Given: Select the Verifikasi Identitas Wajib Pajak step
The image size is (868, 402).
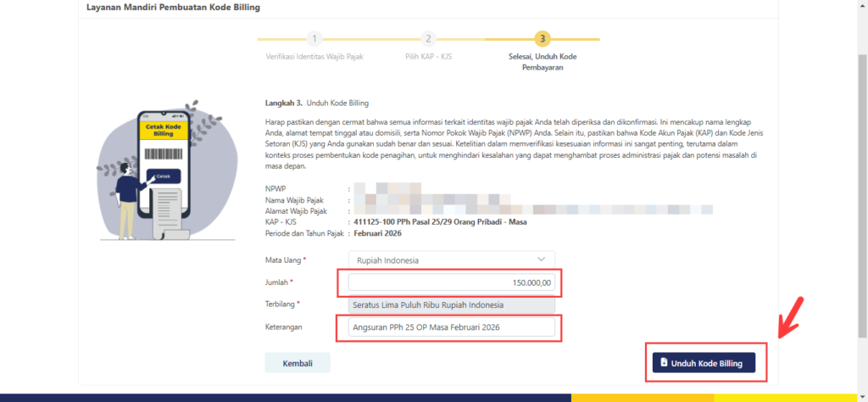Looking at the screenshot, I should [x=314, y=57].
